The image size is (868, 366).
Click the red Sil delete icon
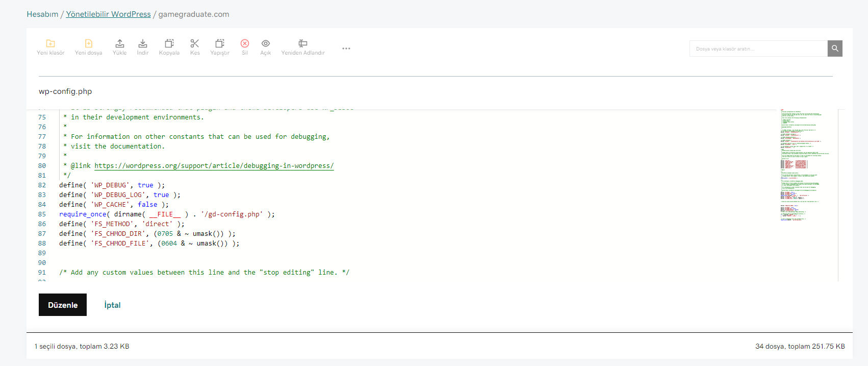click(x=245, y=43)
